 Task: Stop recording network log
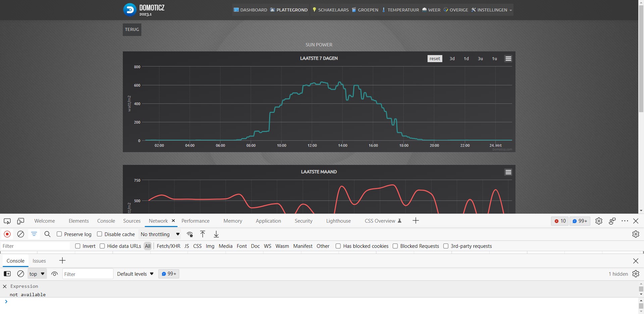point(7,234)
